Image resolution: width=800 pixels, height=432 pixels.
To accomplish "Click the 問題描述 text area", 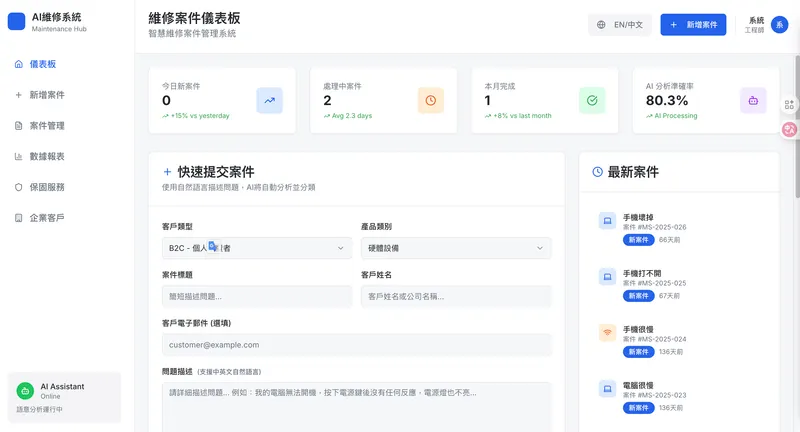I will 357,407.
